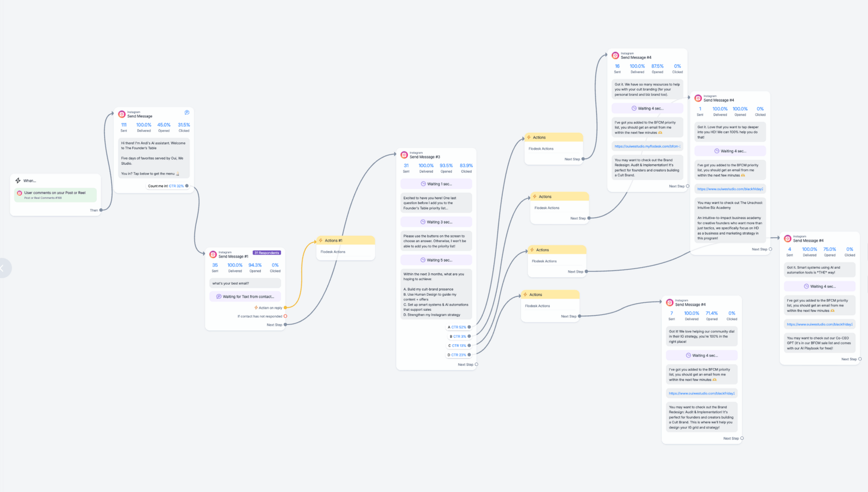Screen dimensions: 868x492
Task: Click the chat bubble icon on first Send Message
Action: (x=187, y=112)
